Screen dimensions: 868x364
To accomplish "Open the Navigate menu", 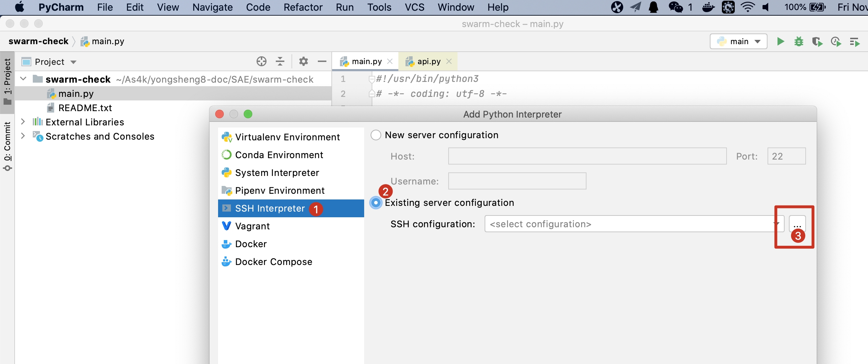I will point(212,7).
